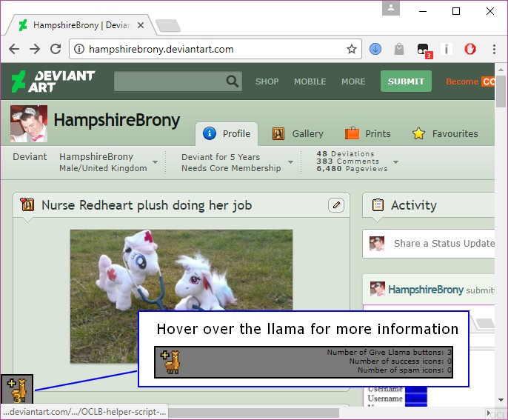
Task: Switch to the Profile tab
Action: 227,133
